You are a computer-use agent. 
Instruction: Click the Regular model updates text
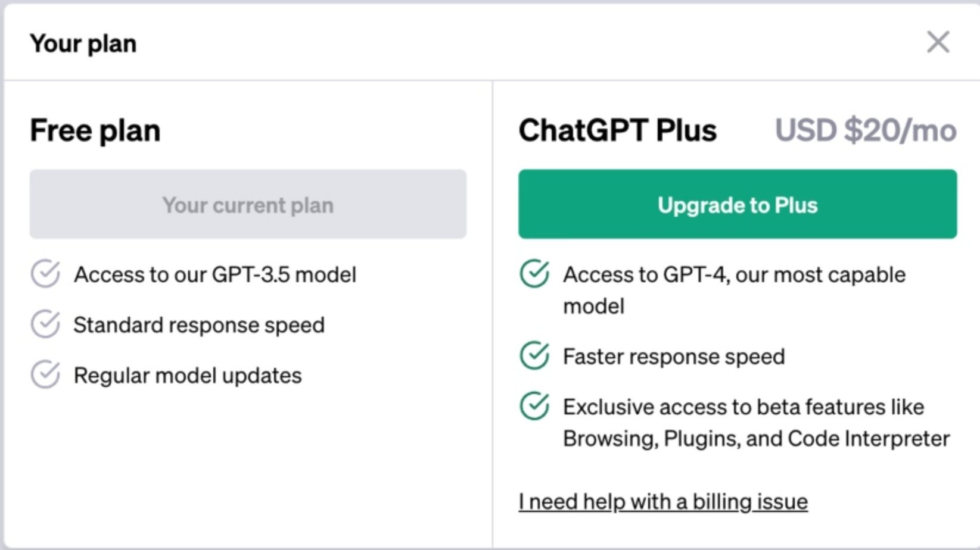[188, 376]
